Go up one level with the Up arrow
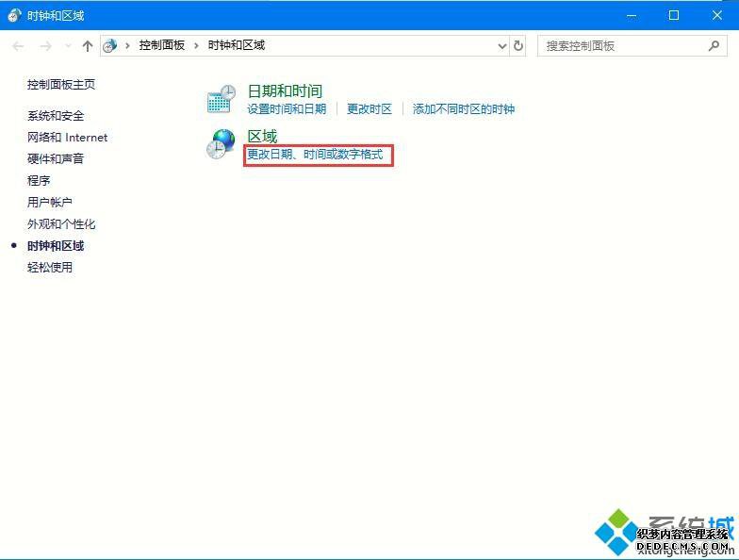The width and height of the screenshot is (739, 560). click(87, 45)
